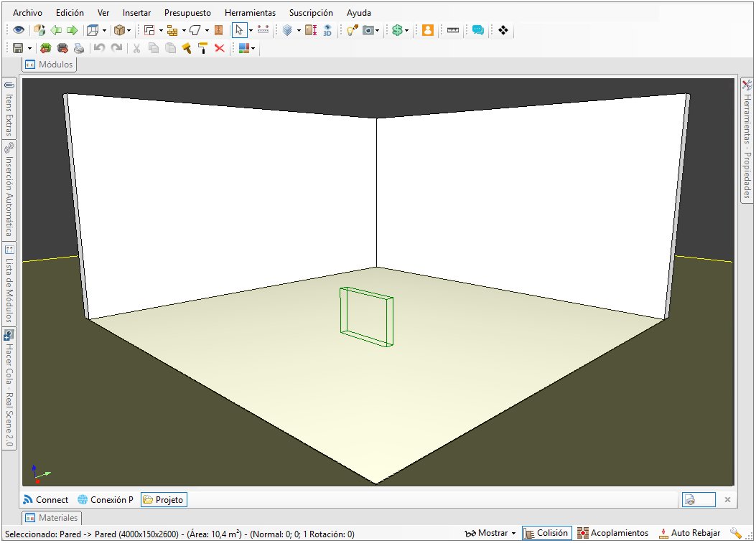Click the orange user profile icon
This screenshot has height=543, width=756.
pos(428,30)
